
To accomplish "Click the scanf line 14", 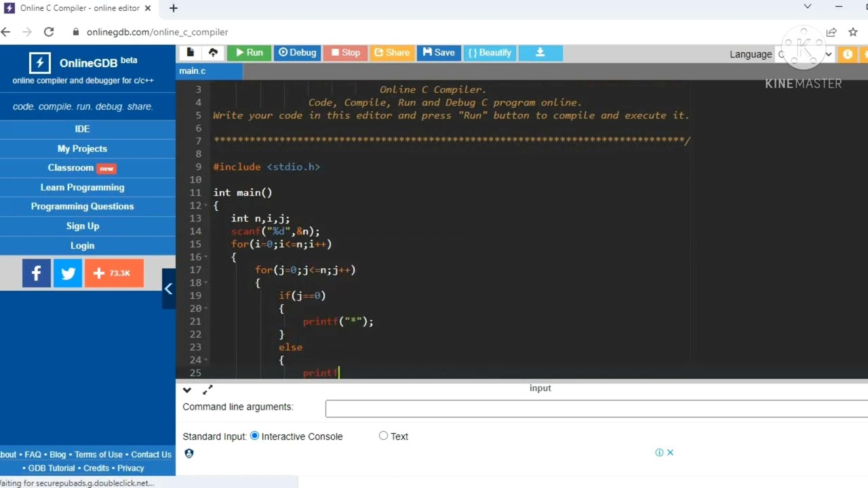I will (x=275, y=231).
